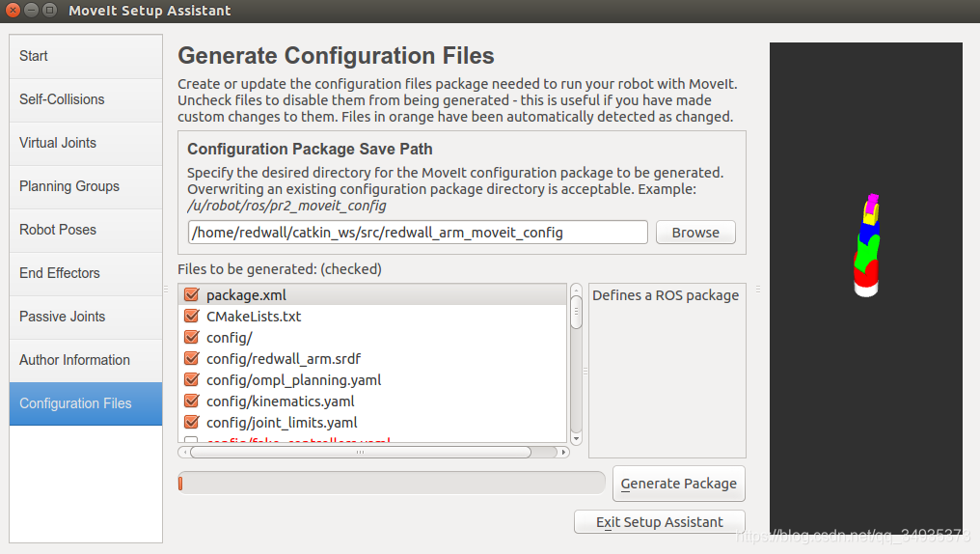Go to Author Information
The height and width of the screenshot is (554, 980).
click(x=86, y=361)
